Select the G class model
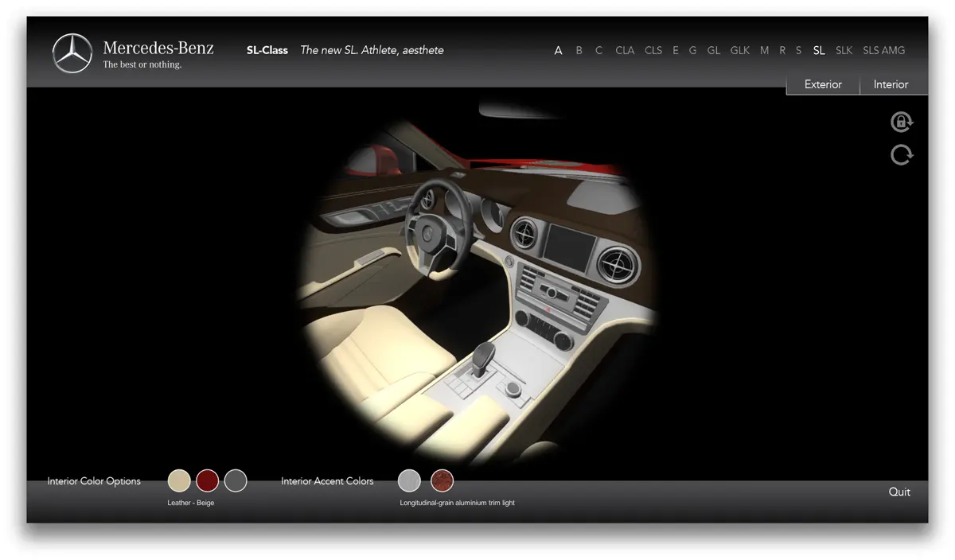Screen dimensions: 955x560 (x=692, y=50)
